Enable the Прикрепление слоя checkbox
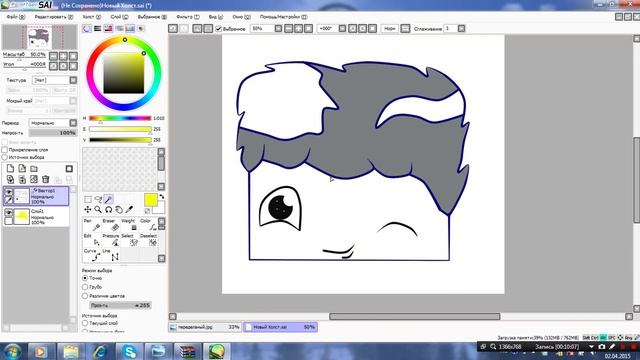 pyautogui.click(x=5, y=150)
